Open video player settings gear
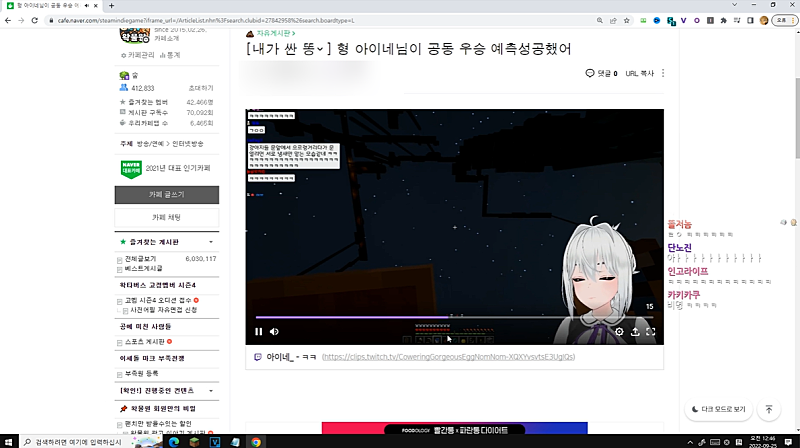Image resolution: width=800 pixels, height=448 pixels. coord(619,332)
